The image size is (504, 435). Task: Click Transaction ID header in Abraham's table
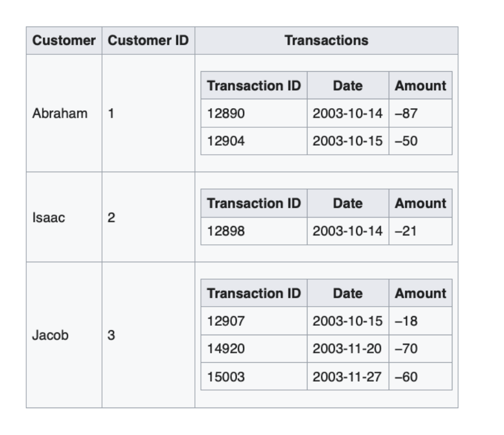click(x=254, y=86)
